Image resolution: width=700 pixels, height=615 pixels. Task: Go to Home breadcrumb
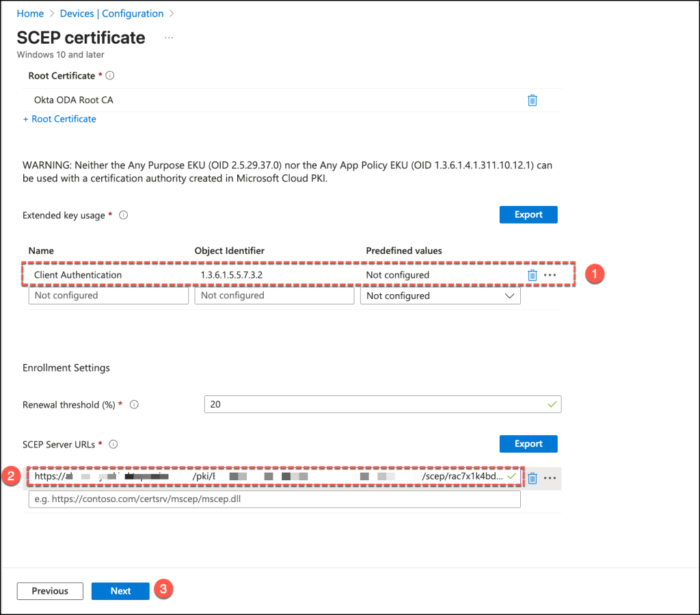tap(30, 14)
